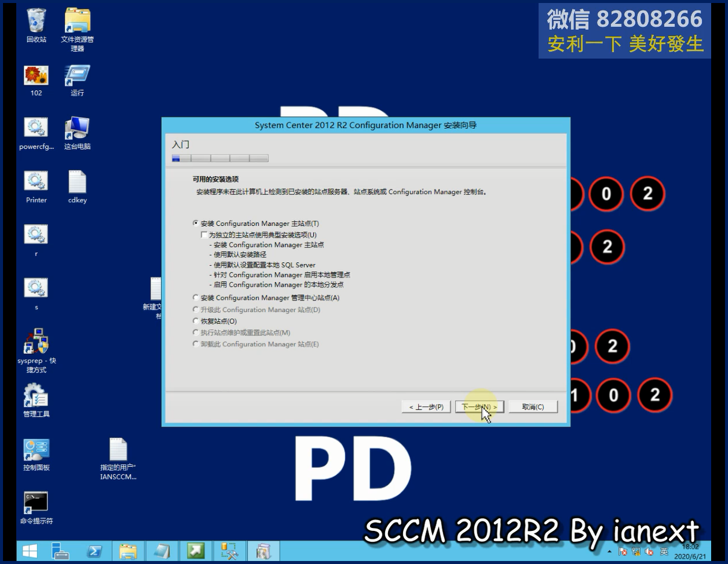Open the 运行 (Run) desktop shortcut
Viewport: 728px width, 564px height.
coord(77,81)
